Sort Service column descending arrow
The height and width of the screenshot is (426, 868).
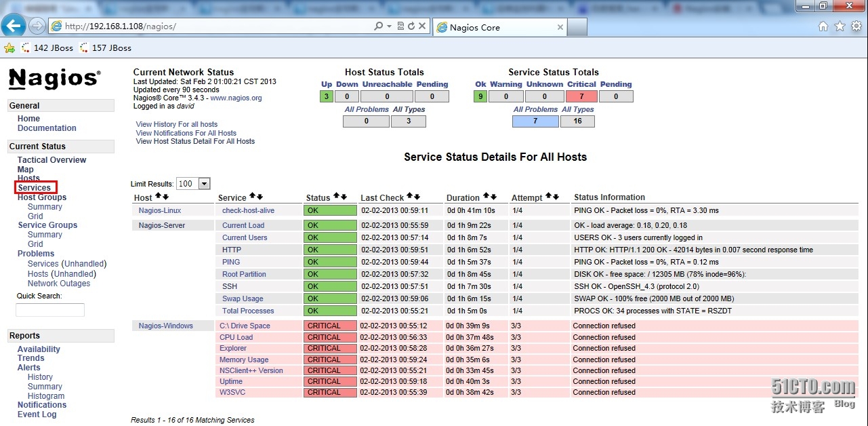(260, 197)
